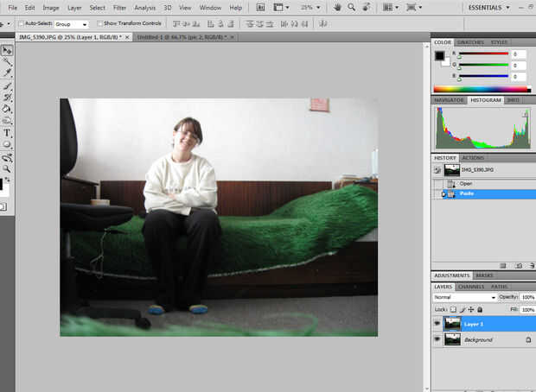Click the Hand tool in the top bar
Image resolution: width=536 pixels, height=392 pixels.
click(x=338, y=7)
